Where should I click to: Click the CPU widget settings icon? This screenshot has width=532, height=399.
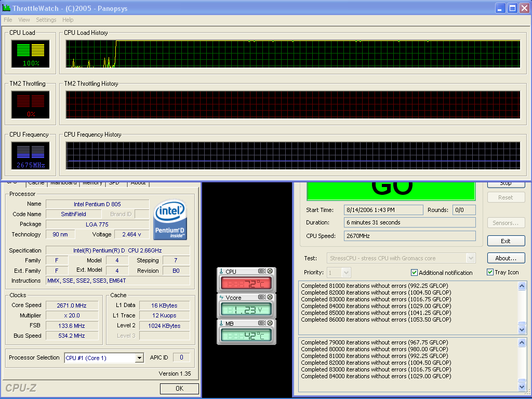coord(262,271)
